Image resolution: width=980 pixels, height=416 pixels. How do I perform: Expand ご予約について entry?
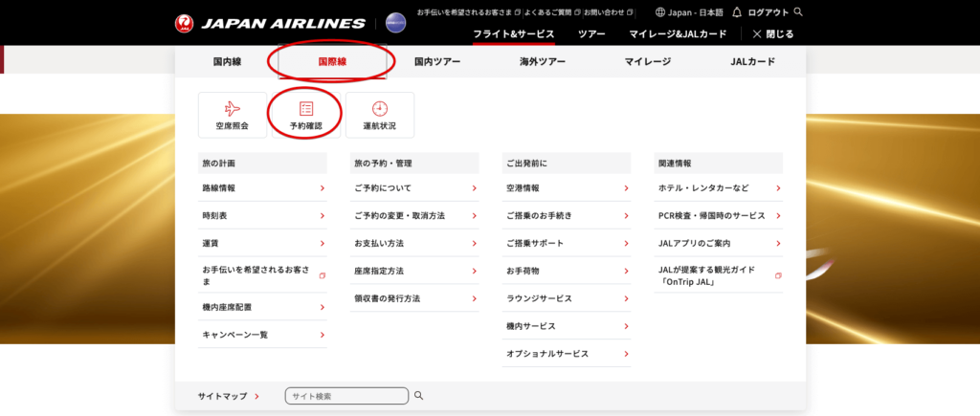pyautogui.click(x=414, y=187)
